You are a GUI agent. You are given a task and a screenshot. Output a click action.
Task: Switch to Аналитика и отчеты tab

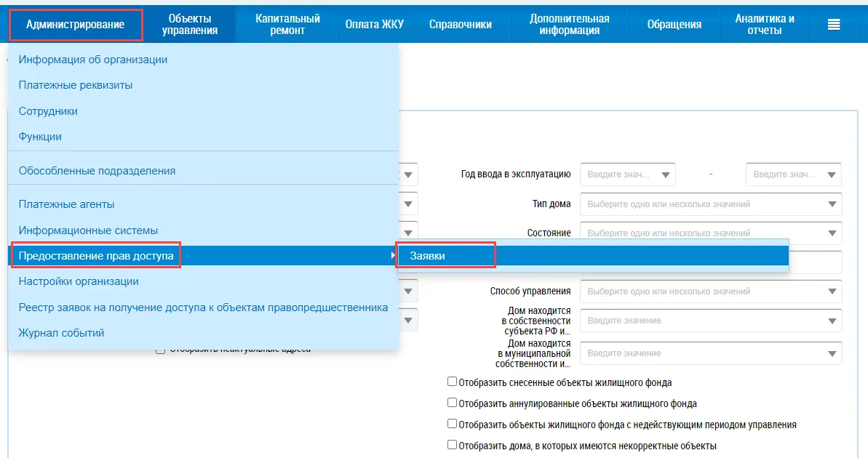764,24
